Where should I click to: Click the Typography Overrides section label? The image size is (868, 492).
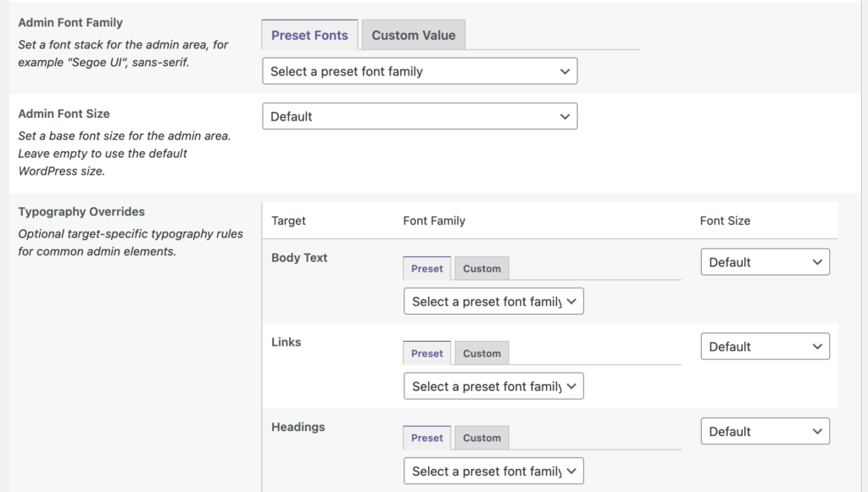pyautogui.click(x=81, y=212)
